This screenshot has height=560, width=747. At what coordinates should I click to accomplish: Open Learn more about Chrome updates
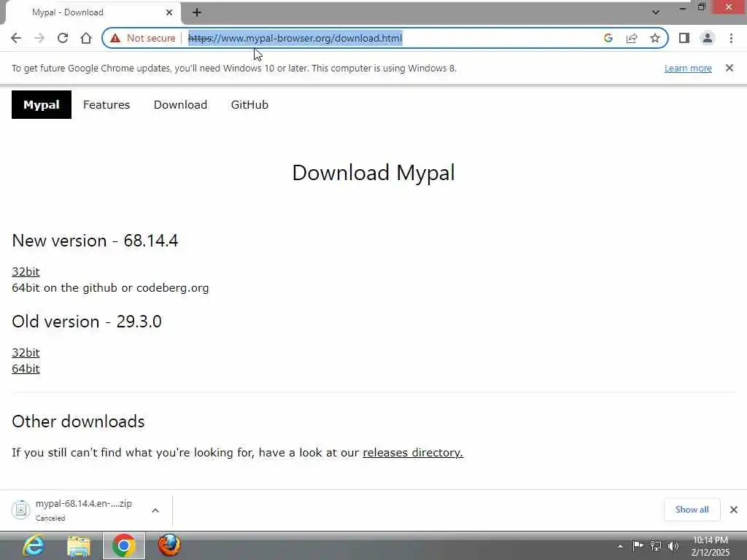pyautogui.click(x=688, y=68)
